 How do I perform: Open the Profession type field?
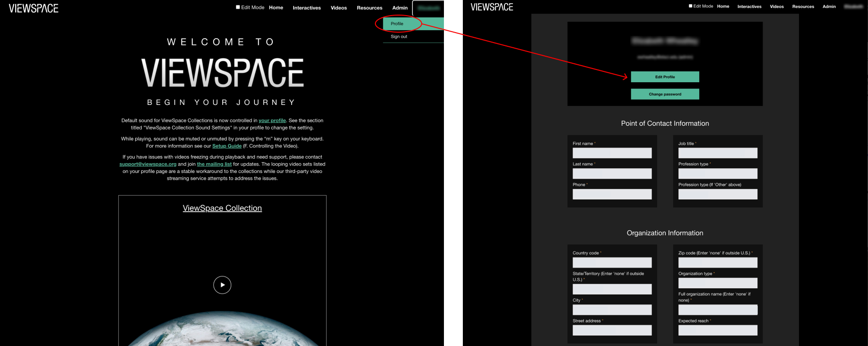click(718, 173)
